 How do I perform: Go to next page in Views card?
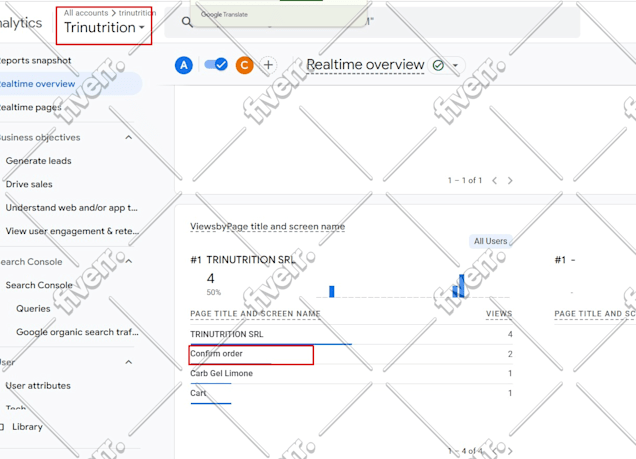tap(510, 451)
